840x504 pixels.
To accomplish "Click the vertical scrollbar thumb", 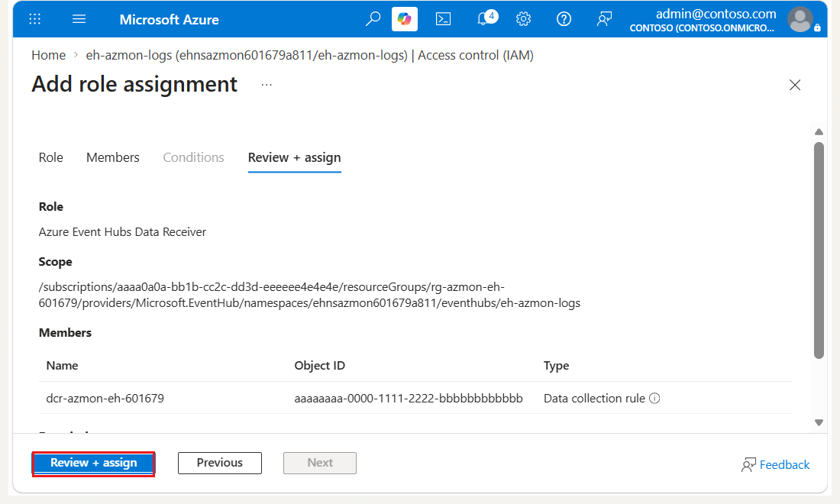I will coord(819,250).
